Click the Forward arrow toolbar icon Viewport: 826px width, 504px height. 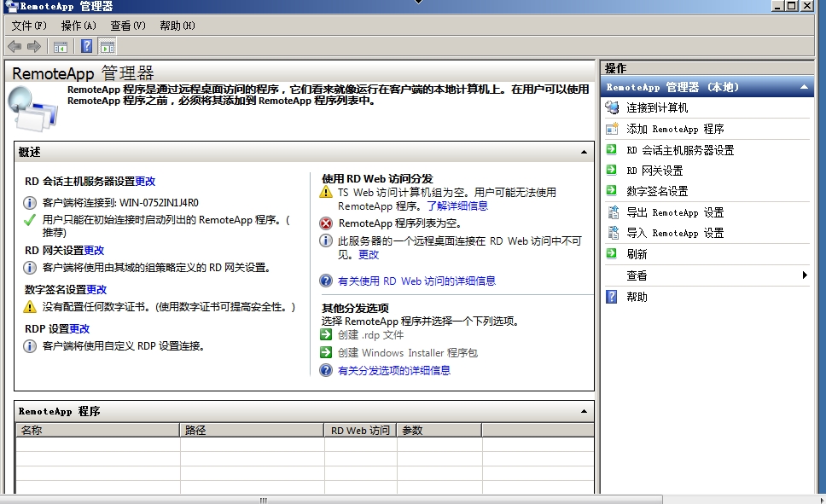[34, 47]
